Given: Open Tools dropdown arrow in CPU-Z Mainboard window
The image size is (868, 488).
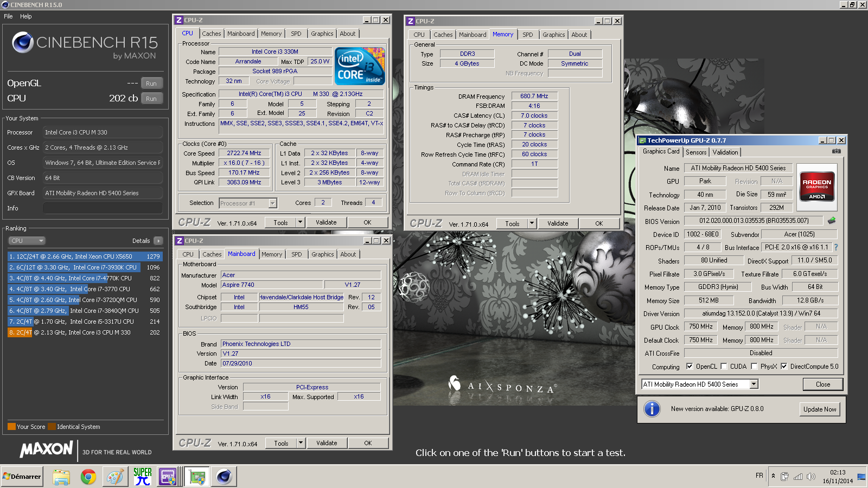Looking at the screenshot, I should (x=301, y=443).
